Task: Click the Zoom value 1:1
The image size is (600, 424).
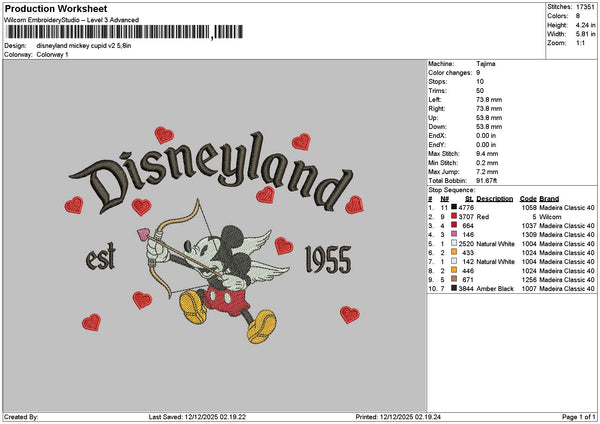Action: tap(581, 44)
